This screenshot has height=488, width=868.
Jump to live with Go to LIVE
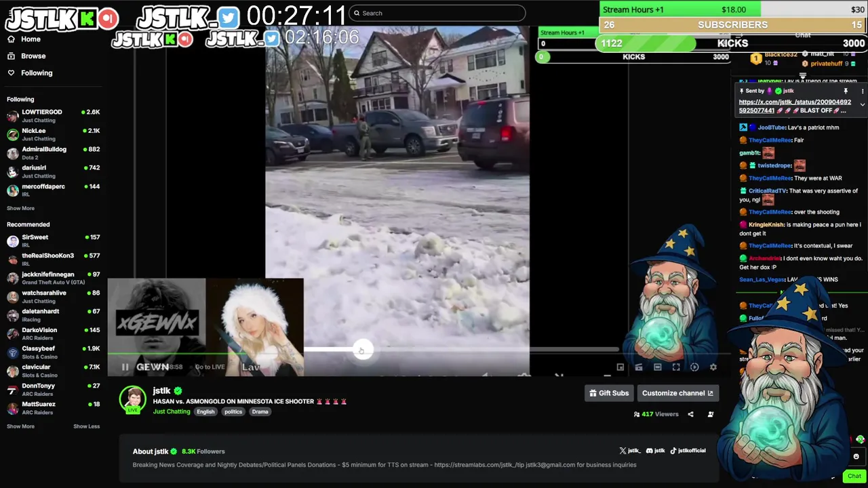point(210,367)
